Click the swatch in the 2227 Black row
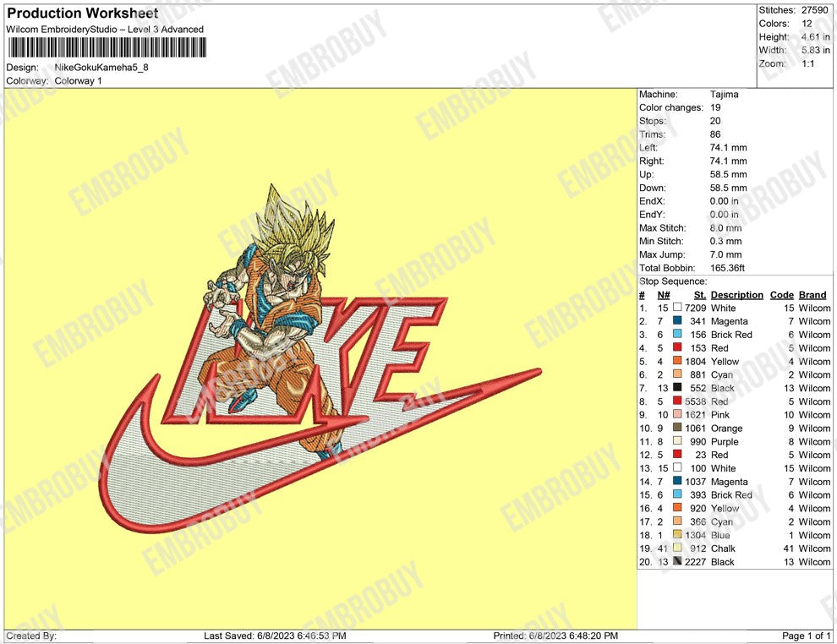837x644 pixels. pyautogui.click(x=677, y=561)
